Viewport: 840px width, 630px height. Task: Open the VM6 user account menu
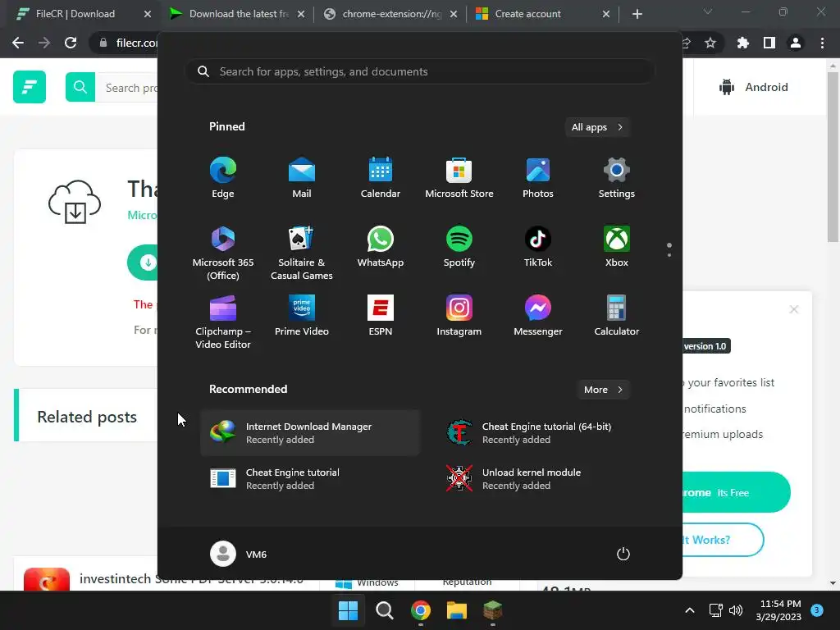click(x=239, y=554)
